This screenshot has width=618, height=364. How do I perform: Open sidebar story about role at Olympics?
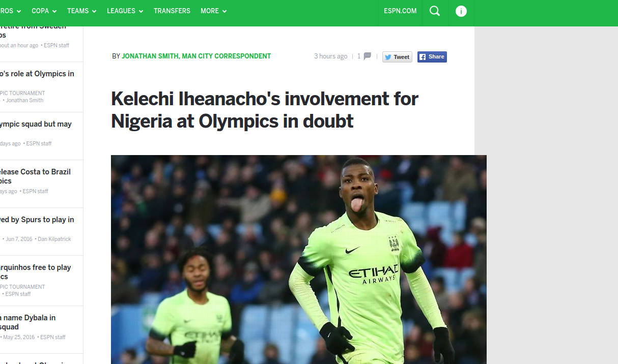coord(37,74)
